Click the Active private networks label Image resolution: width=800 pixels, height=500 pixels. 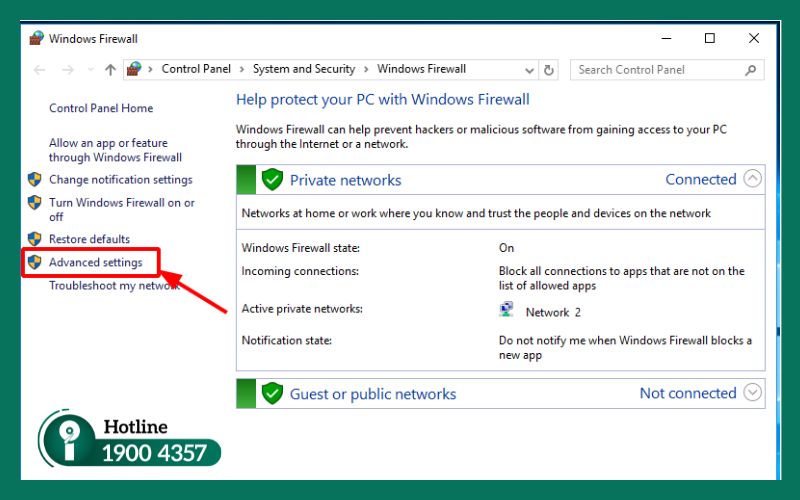pyautogui.click(x=302, y=309)
